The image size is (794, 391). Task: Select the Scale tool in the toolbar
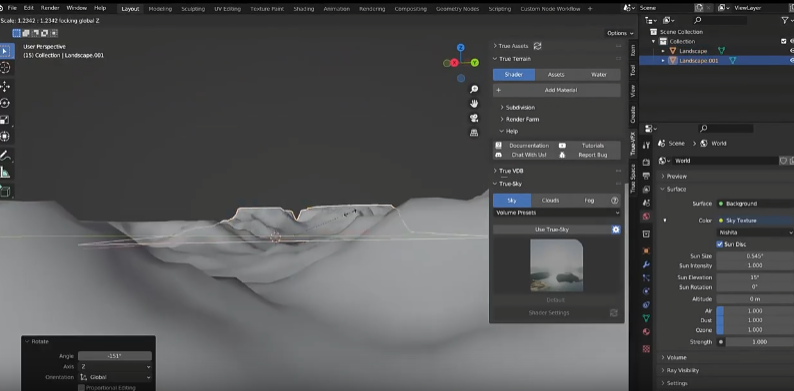(x=5, y=120)
